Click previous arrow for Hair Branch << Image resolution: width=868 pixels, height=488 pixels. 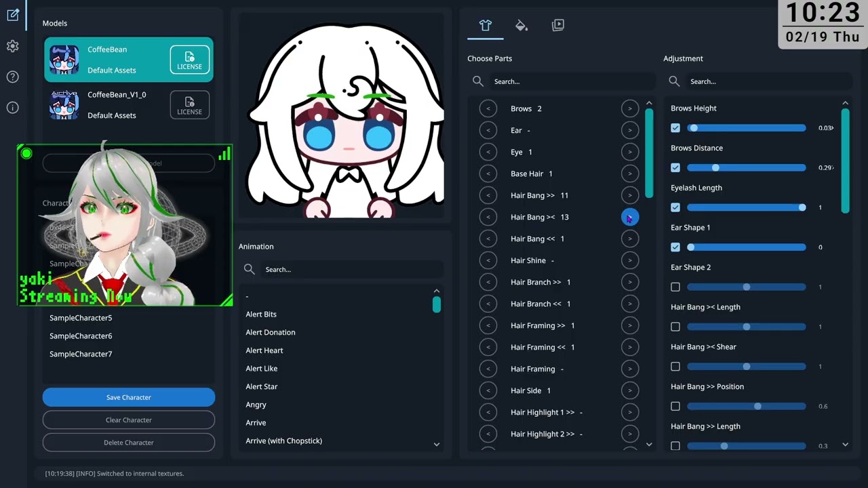coord(488,304)
